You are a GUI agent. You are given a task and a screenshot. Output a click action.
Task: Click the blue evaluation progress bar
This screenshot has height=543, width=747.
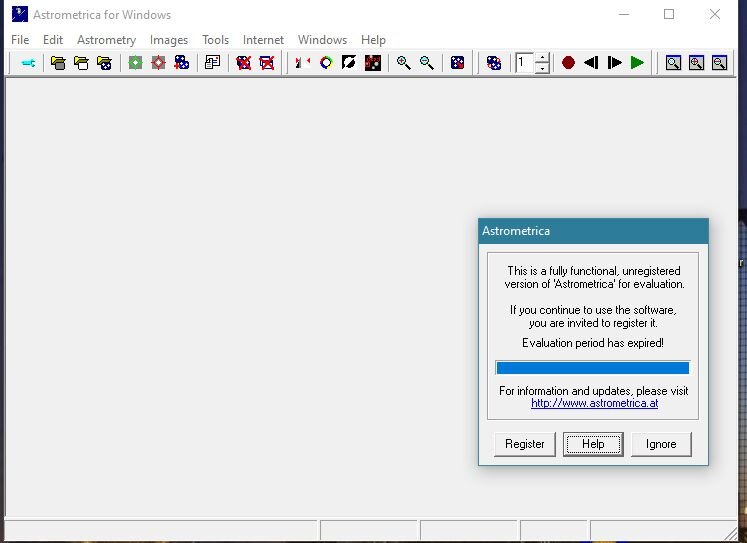point(593,368)
